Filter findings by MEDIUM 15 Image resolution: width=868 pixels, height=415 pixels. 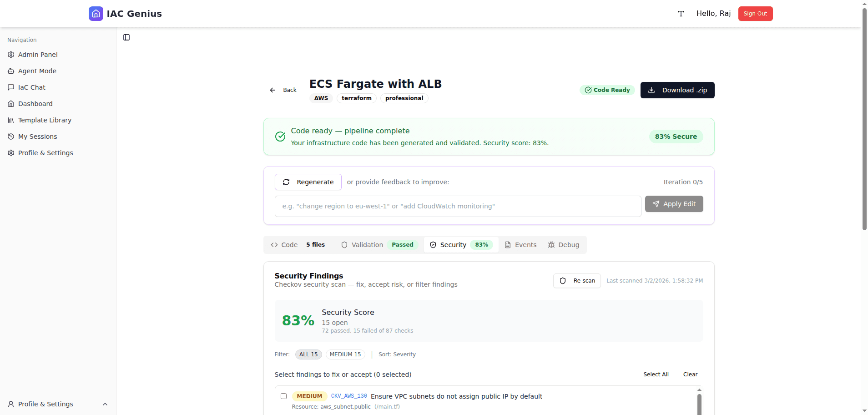point(345,354)
